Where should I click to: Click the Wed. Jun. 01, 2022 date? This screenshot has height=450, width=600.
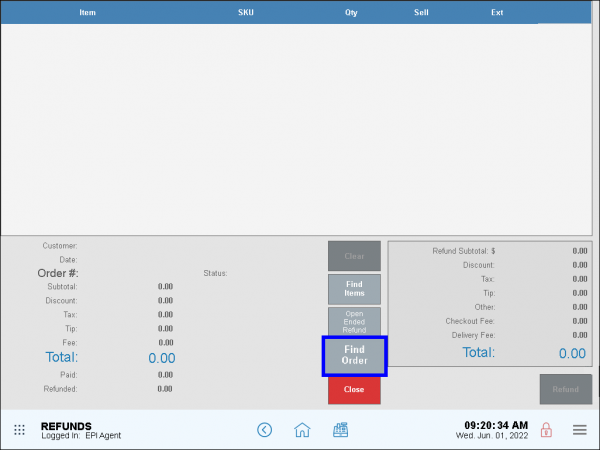coord(492,435)
